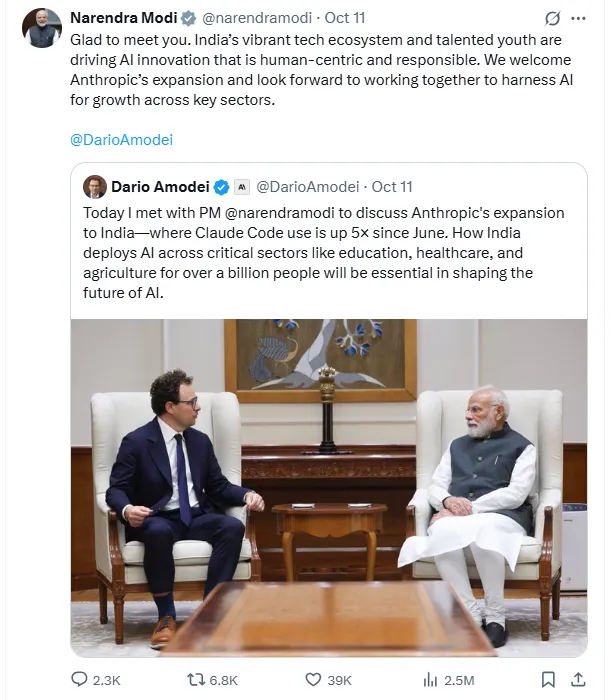Screen dimensions: 616x700
Task: Click Dario Amodei name in quoted tweet
Action: [159, 187]
